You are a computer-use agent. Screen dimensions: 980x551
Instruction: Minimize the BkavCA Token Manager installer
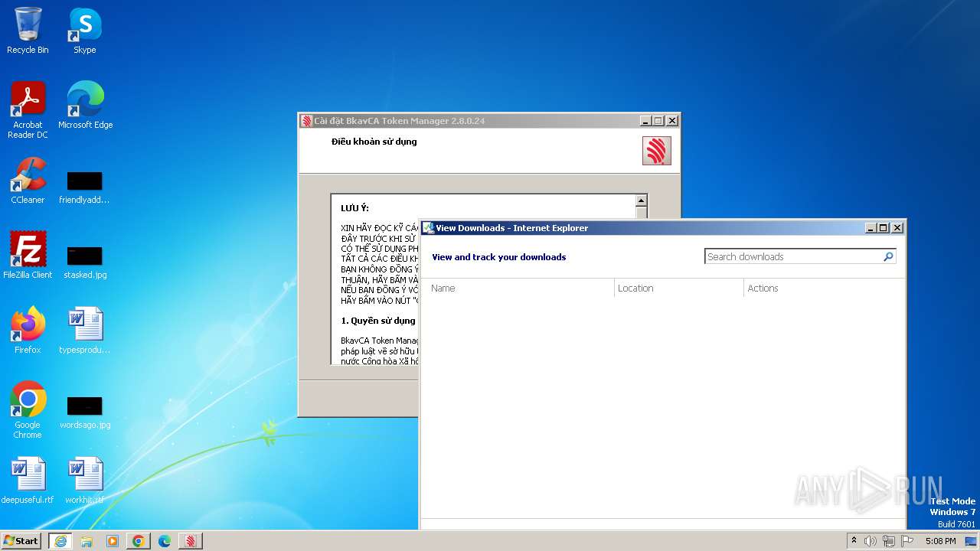point(645,121)
